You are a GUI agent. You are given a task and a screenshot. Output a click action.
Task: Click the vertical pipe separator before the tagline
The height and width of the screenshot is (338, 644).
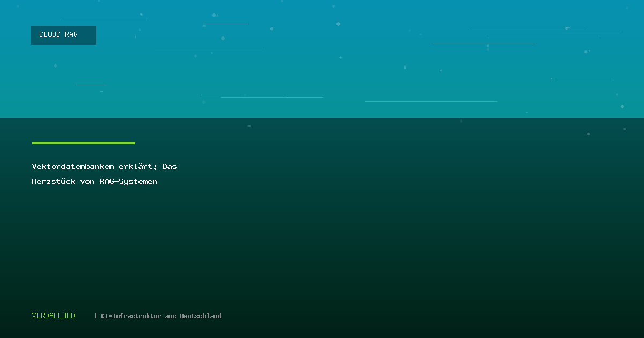(96, 316)
